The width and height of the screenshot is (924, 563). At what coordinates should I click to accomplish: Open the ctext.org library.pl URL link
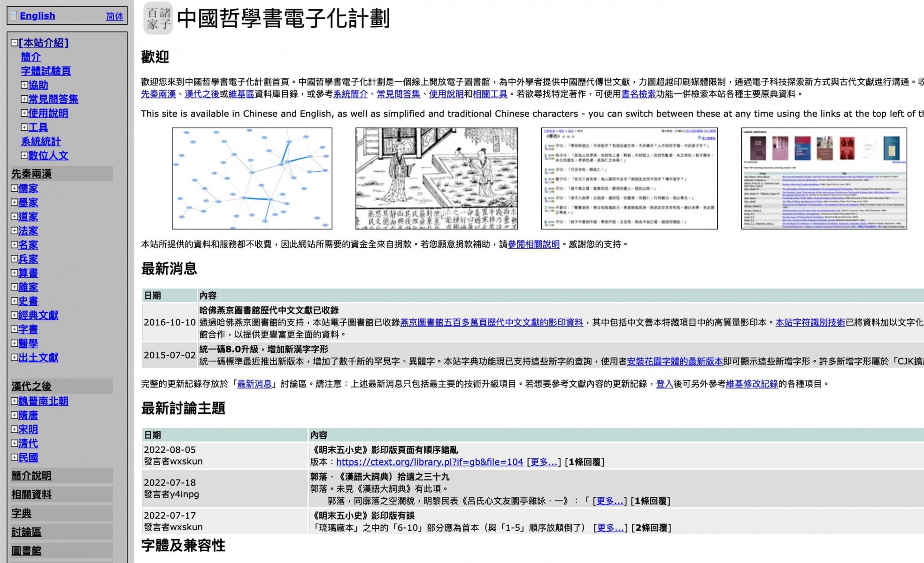tap(429, 462)
